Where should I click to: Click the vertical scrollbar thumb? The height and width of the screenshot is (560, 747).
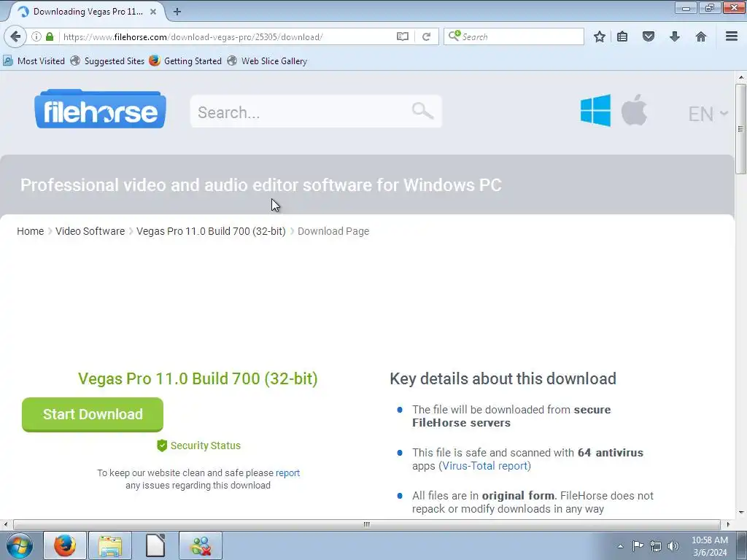click(741, 128)
